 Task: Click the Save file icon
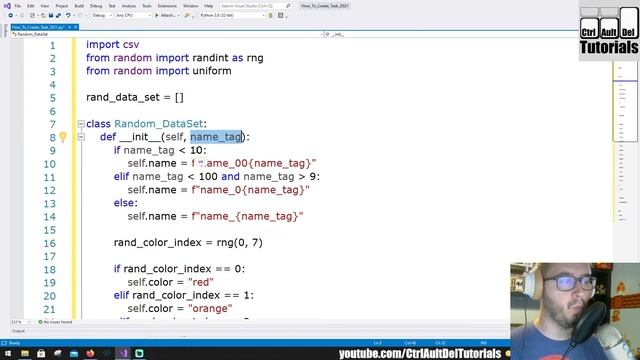coord(51,16)
